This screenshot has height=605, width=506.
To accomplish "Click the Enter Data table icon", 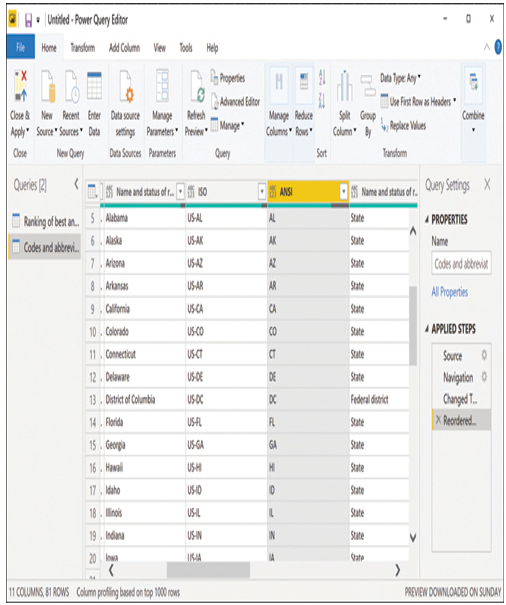I will pyautogui.click(x=95, y=86).
